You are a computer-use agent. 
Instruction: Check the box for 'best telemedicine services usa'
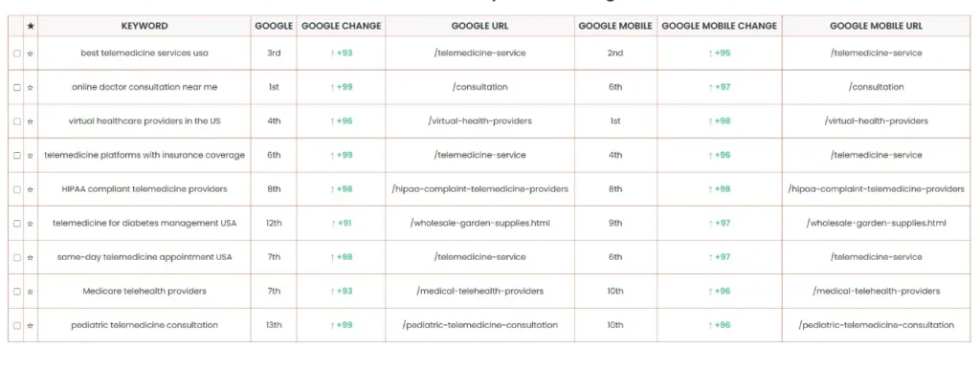(17, 54)
